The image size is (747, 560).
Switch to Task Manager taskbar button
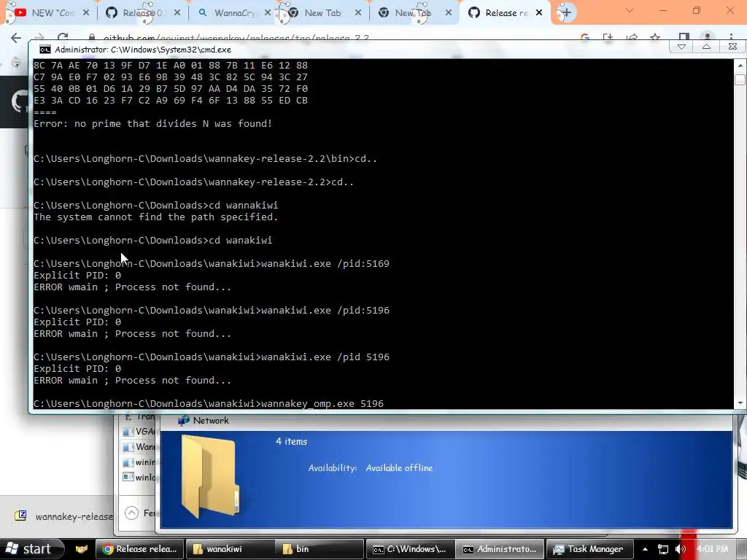589,549
